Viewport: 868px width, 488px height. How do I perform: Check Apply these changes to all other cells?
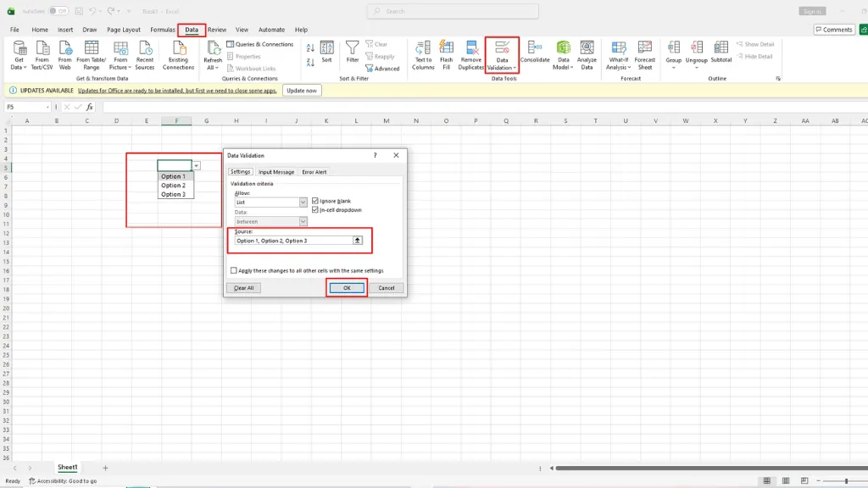tap(234, 270)
